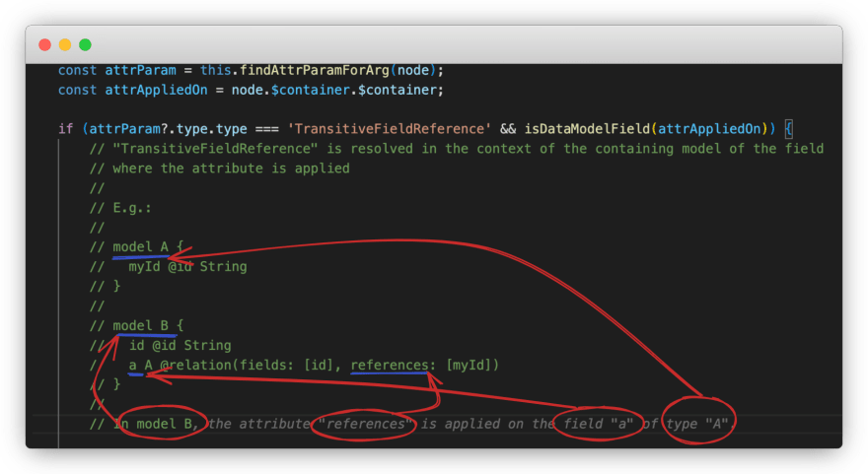The height and width of the screenshot is (474, 868).
Task: Click the 'E.g.:' comment line
Action: point(120,208)
